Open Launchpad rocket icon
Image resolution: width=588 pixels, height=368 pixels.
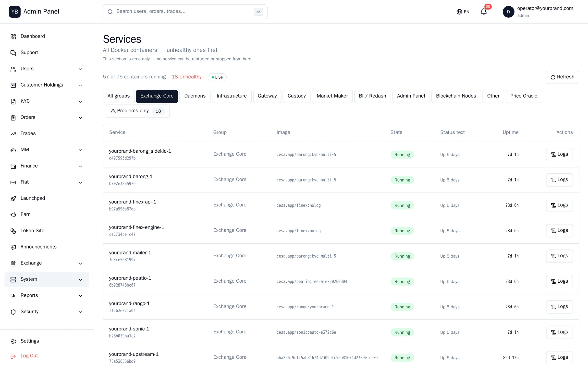(x=13, y=198)
